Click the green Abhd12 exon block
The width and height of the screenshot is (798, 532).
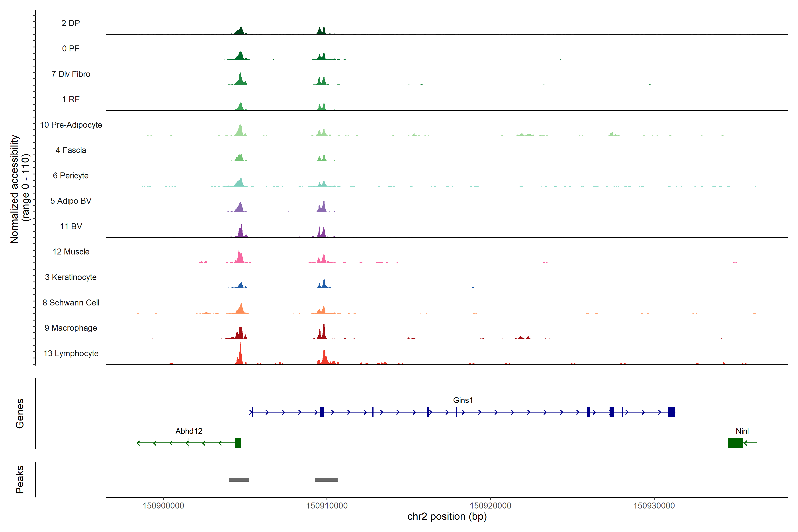point(238,443)
